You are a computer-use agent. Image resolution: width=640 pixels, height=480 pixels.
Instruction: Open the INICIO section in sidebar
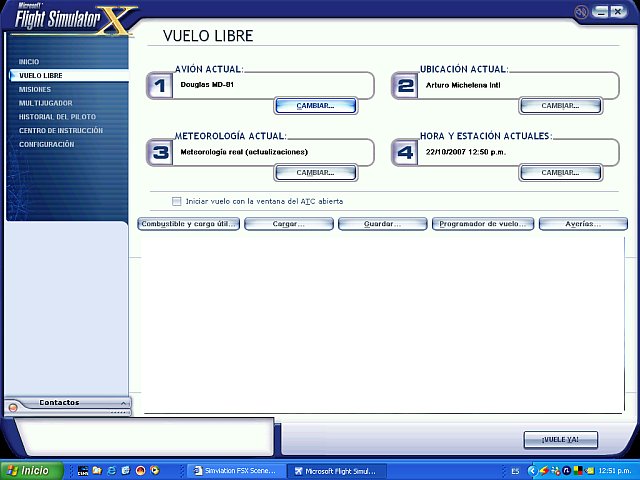(29, 62)
